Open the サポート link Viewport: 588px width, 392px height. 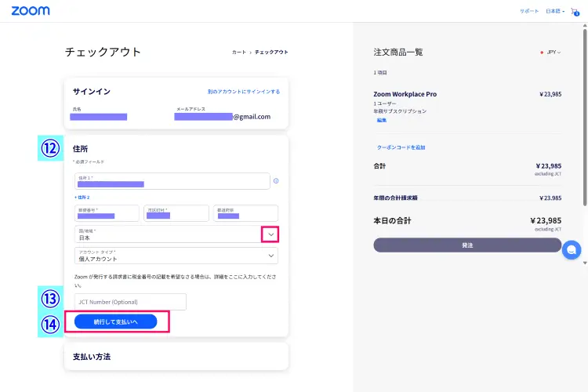[x=528, y=11]
